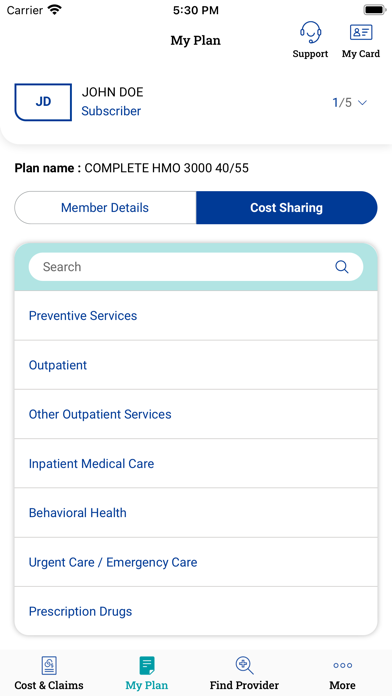Image resolution: width=392 pixels, height=696 pixels.
Task: Switch to Member Details toggle
Action: [x=105, y=208]
